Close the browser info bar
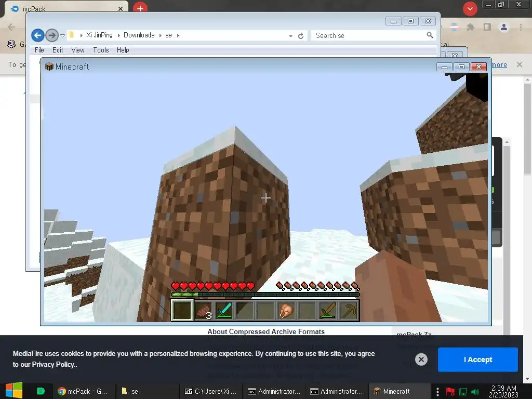 click(x=520, y=64)
